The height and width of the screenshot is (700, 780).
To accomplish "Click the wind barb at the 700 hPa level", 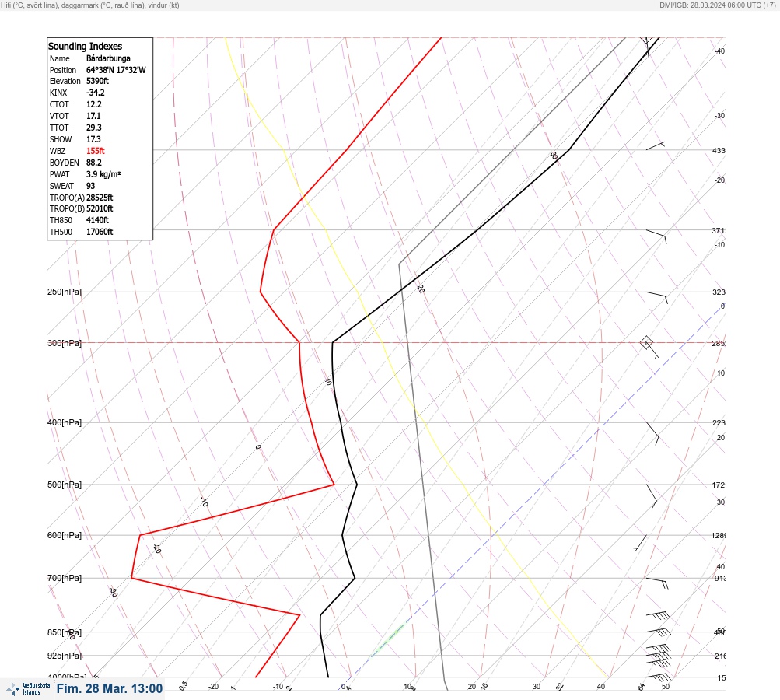I will click(657, 583).
